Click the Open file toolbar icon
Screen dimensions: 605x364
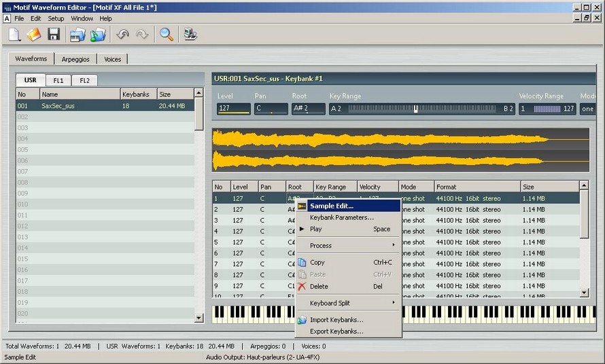click(x=34, y=35)
